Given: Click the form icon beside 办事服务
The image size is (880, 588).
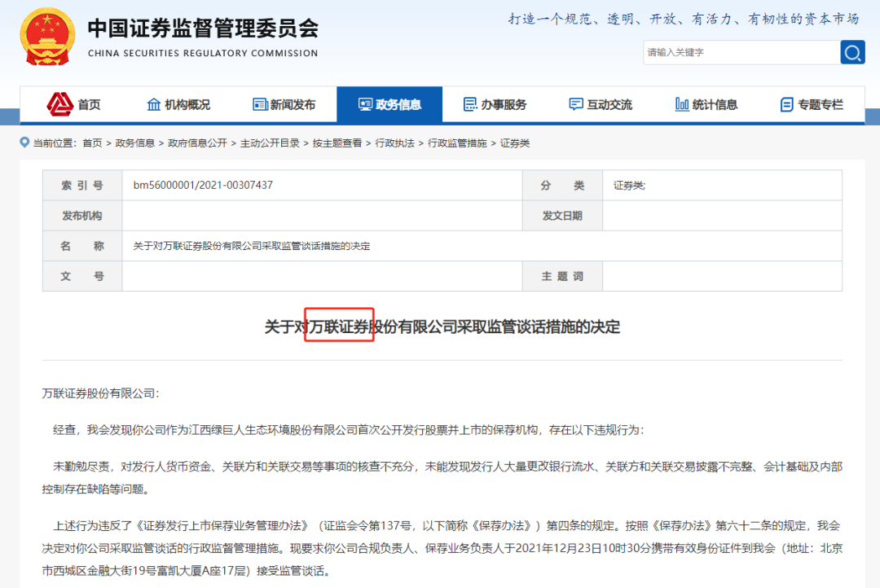Looking at the screenshot, I should click(470, 104).
